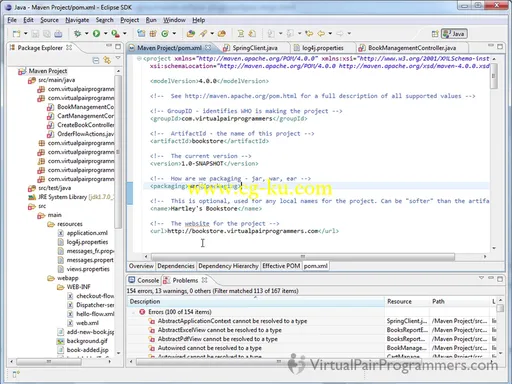Click the Next Annotation toolbar icon
The height and width of the screenshot is (384, 512).
(x=271, y=33)
